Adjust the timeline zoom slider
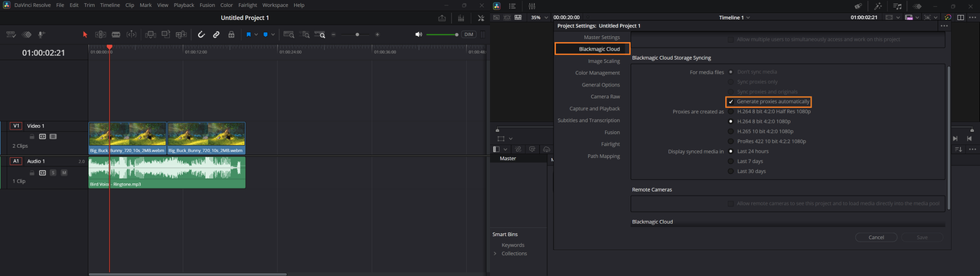 [357, 34]
